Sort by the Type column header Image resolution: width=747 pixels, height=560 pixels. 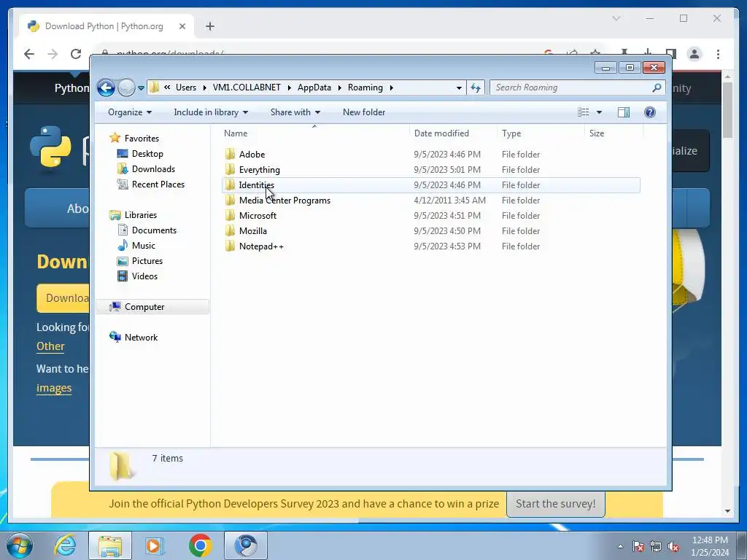[x=511, y=133]
